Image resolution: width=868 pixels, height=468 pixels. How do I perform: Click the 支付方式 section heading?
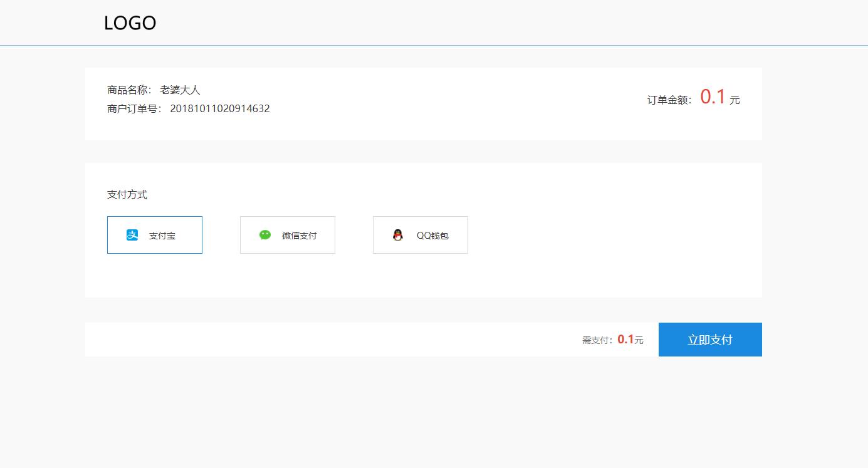click(x=127, y=195)
